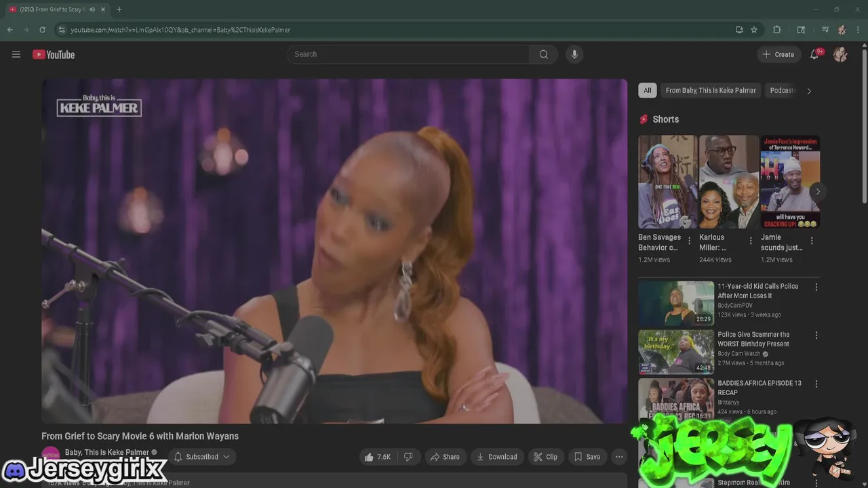Select the All filter chip

point(648,90)
